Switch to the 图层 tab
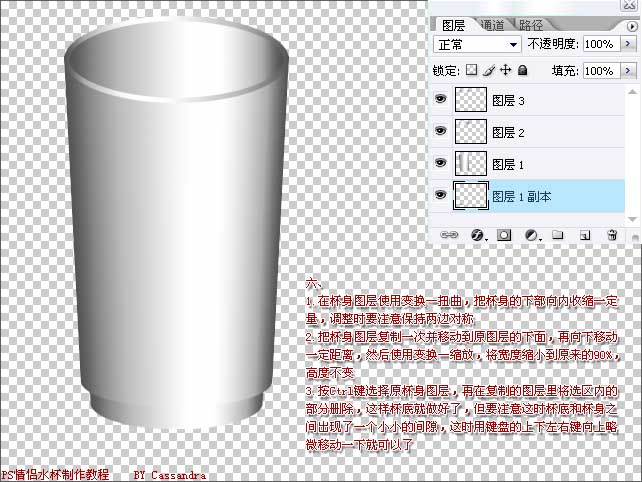Image resolution: width=642 pixels, height=482 pixels. pyautogui.click(x=454, y=25)
